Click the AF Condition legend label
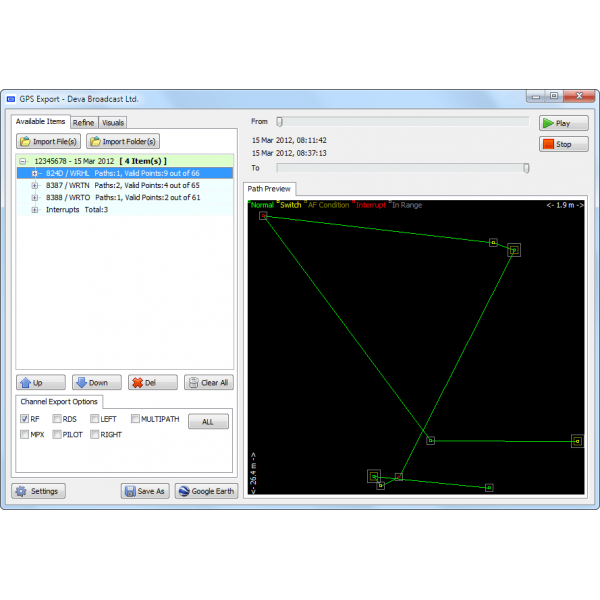 coord(328,205)
